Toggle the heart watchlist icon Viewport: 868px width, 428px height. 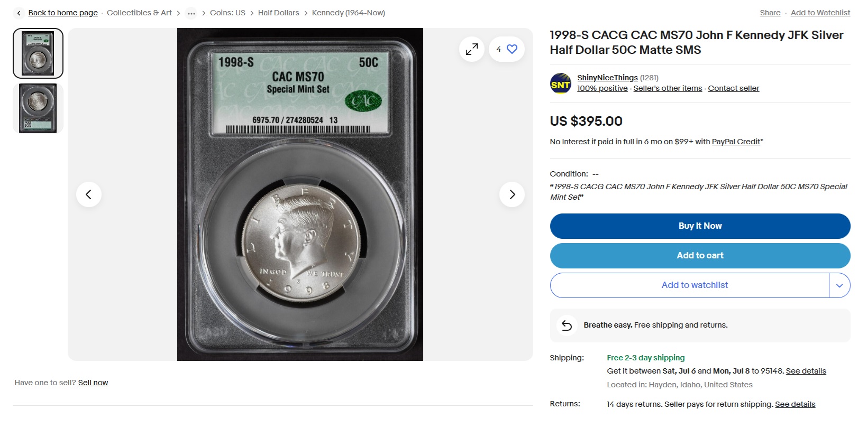coord(511,49)
